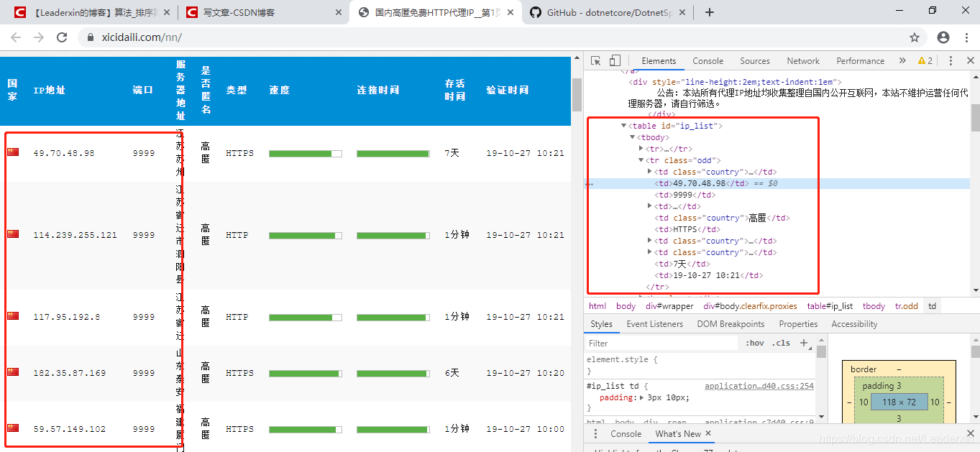Close the GitHub dotnetcore tab
The width and height of the screenshot is (980, 452).
tap(682, 13)
